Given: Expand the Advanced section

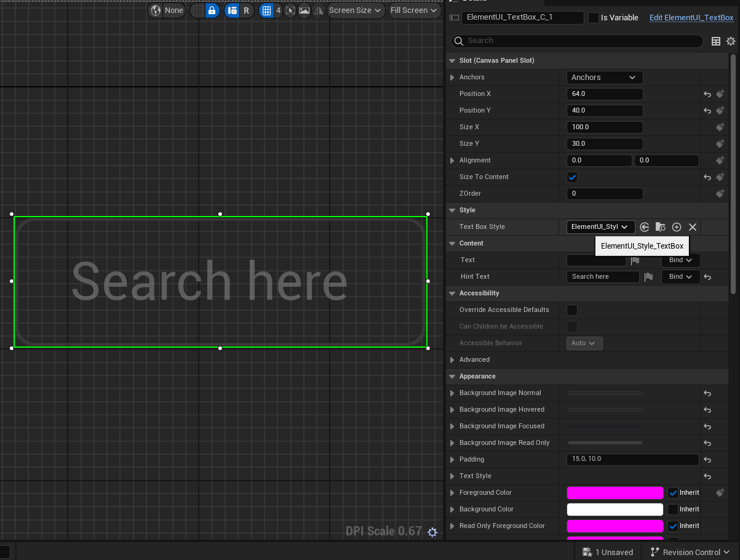Looking at the screenshot, I should (453, 360).
